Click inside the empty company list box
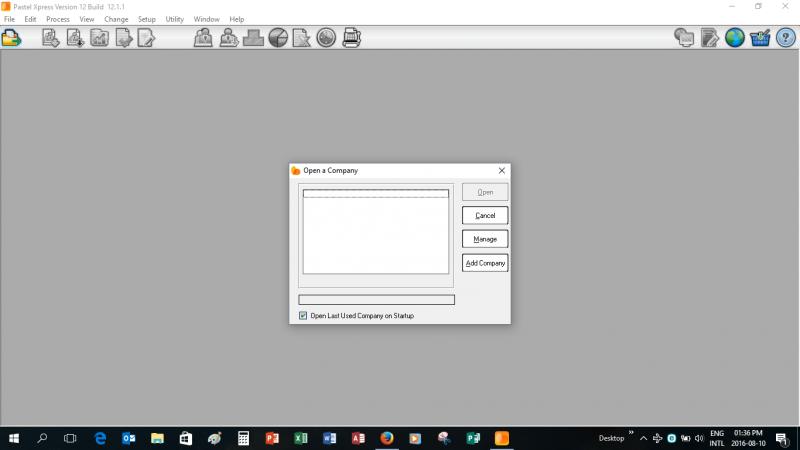This screenshot has height=450, width=800. point(376,235)
